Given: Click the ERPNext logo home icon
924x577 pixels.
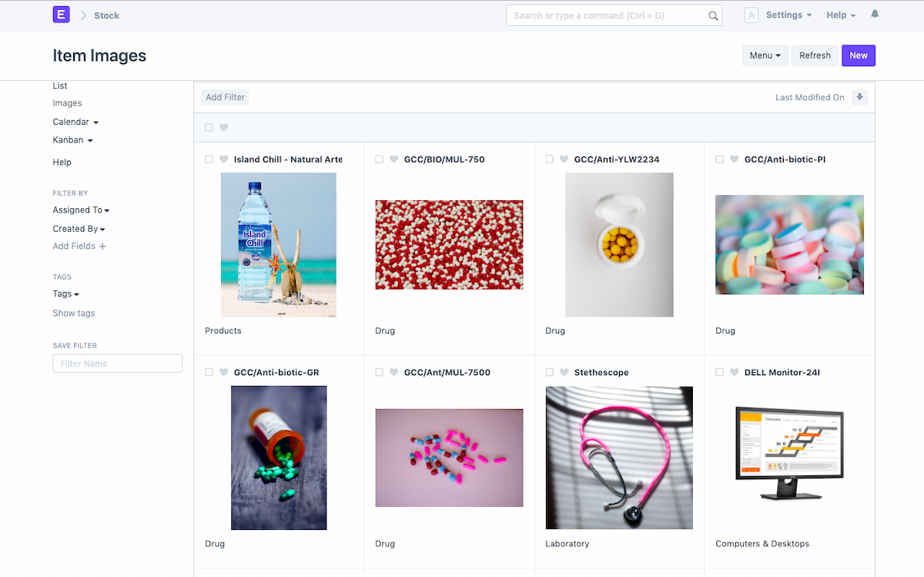Looking at the screenshot, I should [x=61, y=15].
